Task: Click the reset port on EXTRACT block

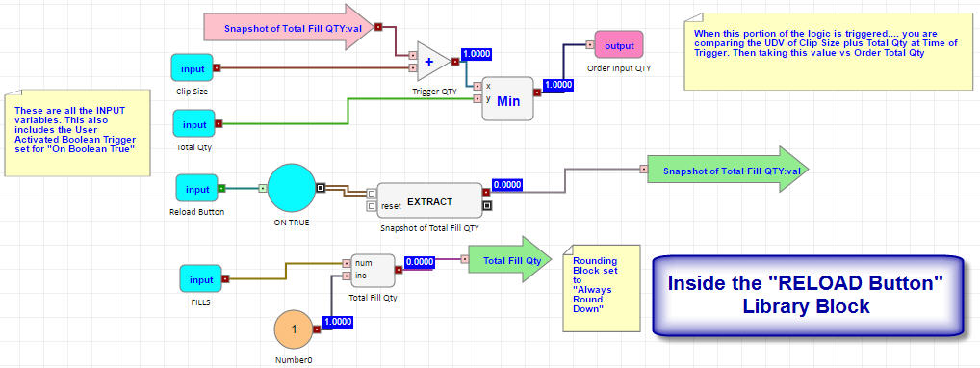Action: 372,205
